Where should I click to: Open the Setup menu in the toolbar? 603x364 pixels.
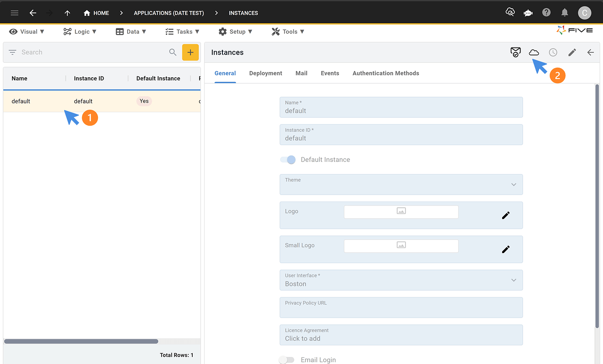click(236, 31)
